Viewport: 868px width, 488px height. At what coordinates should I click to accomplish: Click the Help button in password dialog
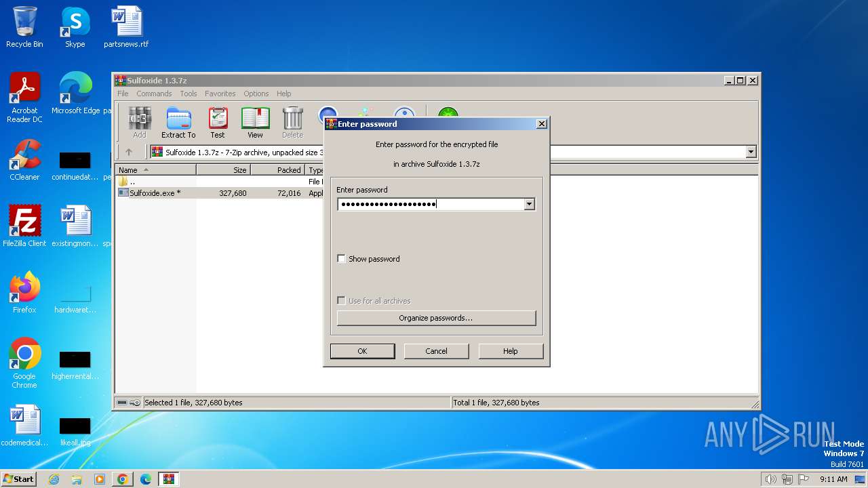coord(511,351)
